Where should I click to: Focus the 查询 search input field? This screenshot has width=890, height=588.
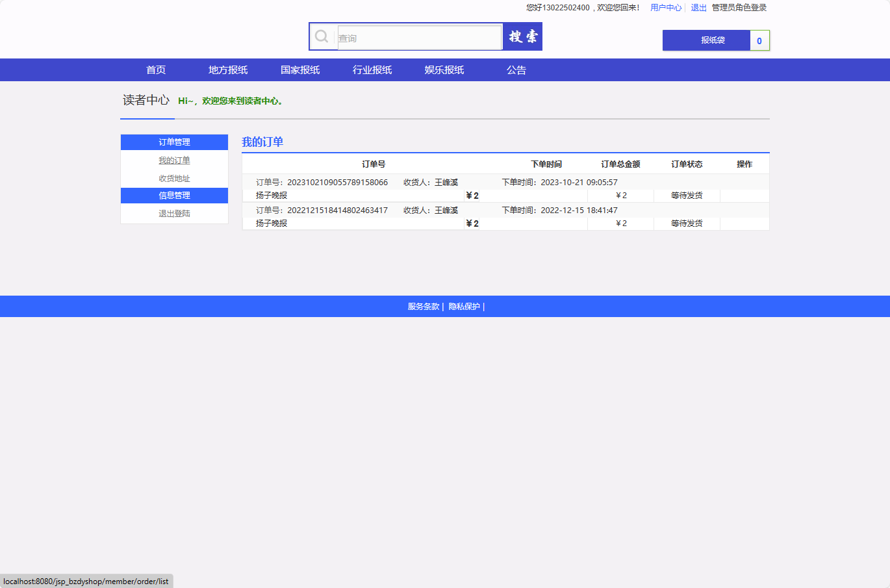coord(419,38)
